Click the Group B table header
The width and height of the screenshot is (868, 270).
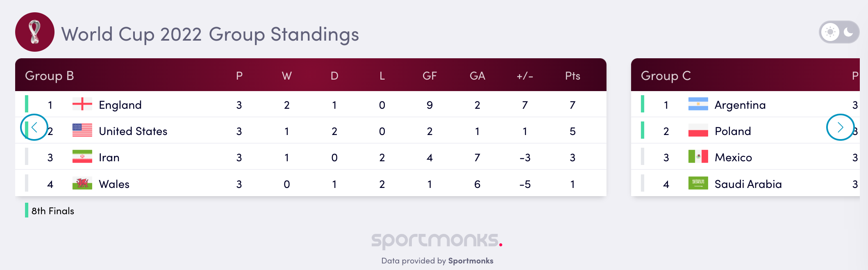49,76
